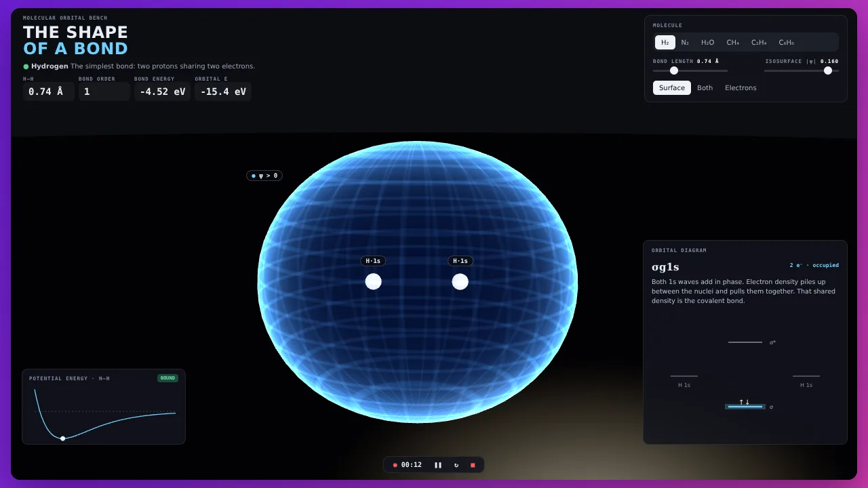Switch render mode to Electrons

pos(741,88)
